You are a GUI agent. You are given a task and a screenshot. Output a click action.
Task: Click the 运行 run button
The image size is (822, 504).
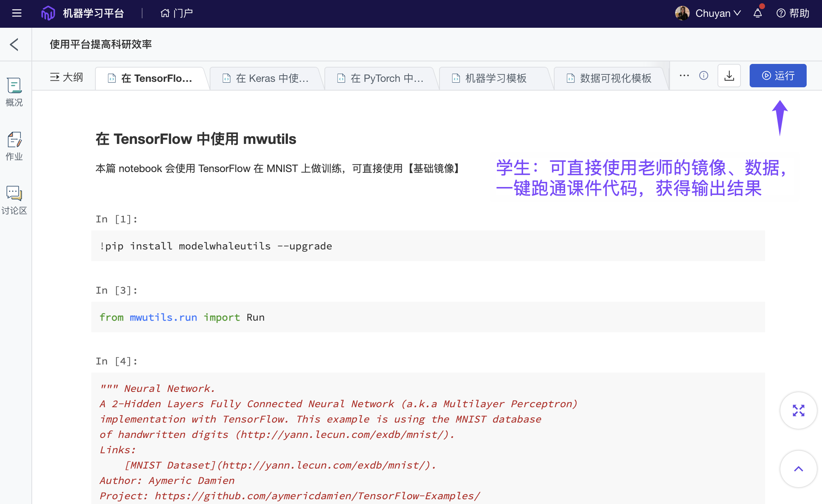click(x=778, y=75)
